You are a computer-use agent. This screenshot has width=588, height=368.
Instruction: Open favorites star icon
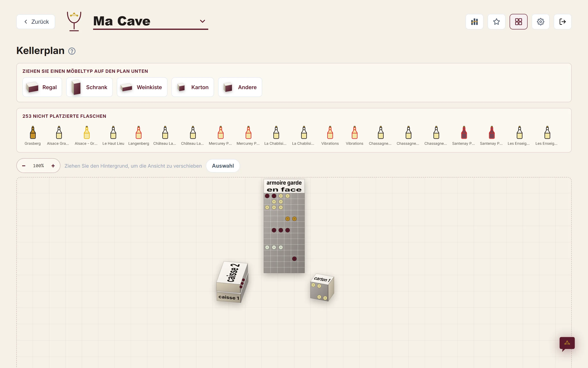[x=496, y=22]
